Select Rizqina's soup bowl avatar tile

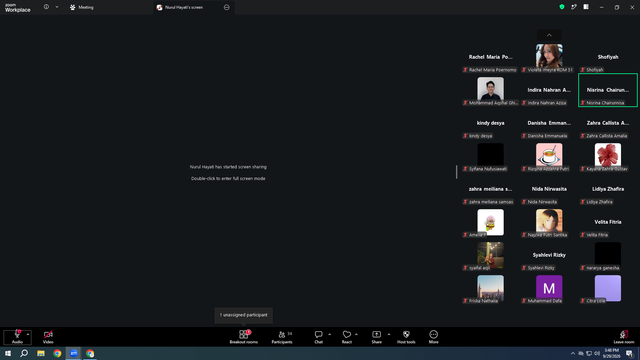click(549, 156)
